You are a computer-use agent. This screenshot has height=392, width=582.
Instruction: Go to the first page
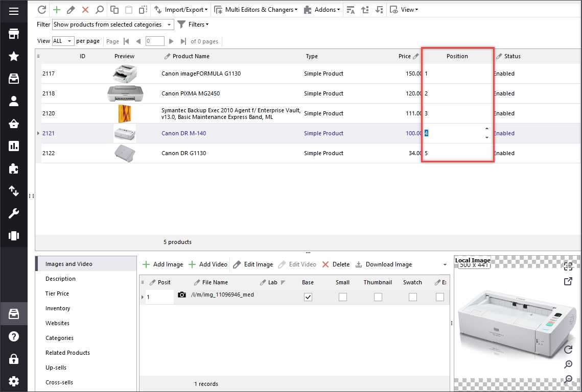(x=126, y=41)
